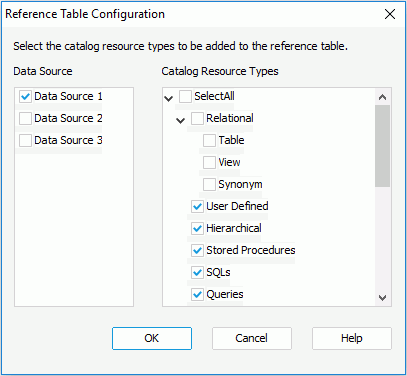Screen dimensions: 407x376
Task: Click the scrollbar up arrow
Action: pos(382,97)
